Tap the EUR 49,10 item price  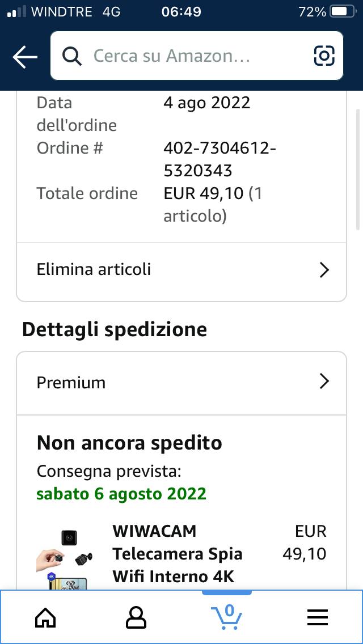[304, 543]
